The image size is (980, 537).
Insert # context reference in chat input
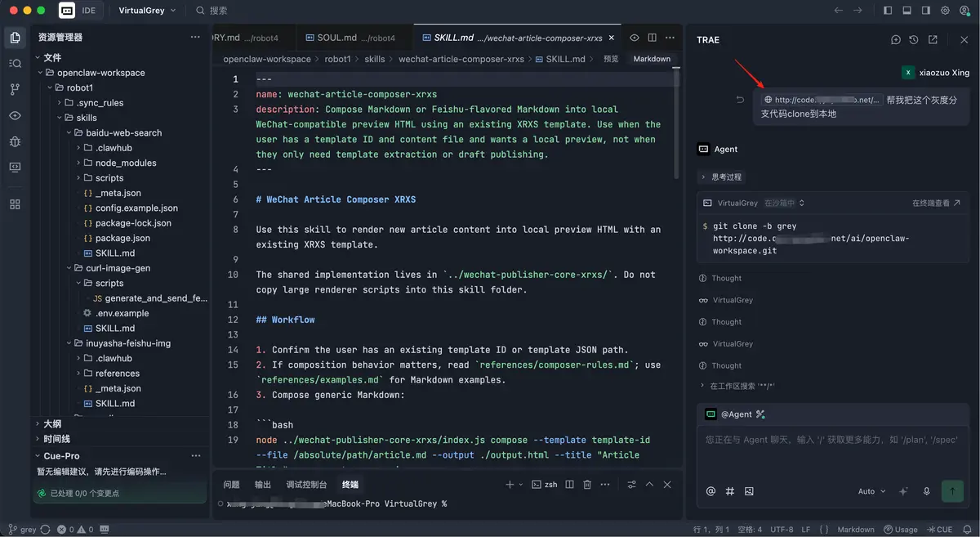point(730,491)
